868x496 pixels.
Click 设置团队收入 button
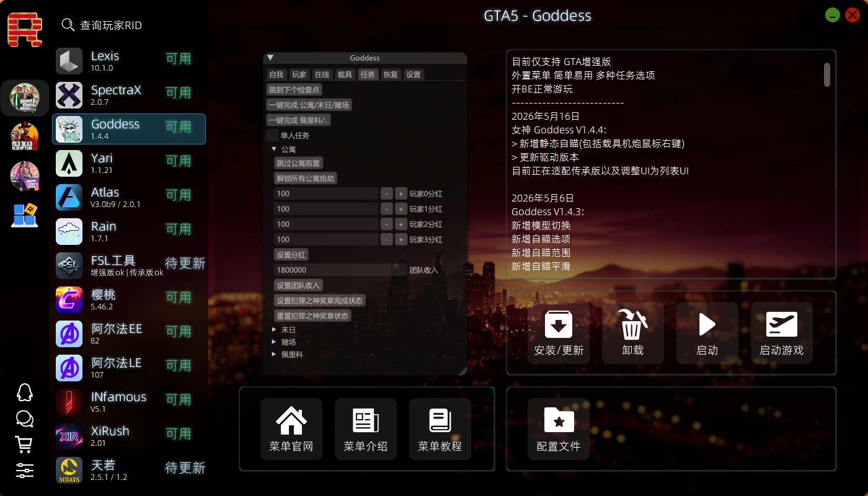point(299,285)
